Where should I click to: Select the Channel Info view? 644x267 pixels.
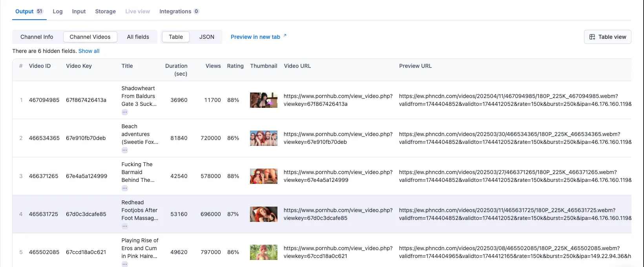(37, 37)
